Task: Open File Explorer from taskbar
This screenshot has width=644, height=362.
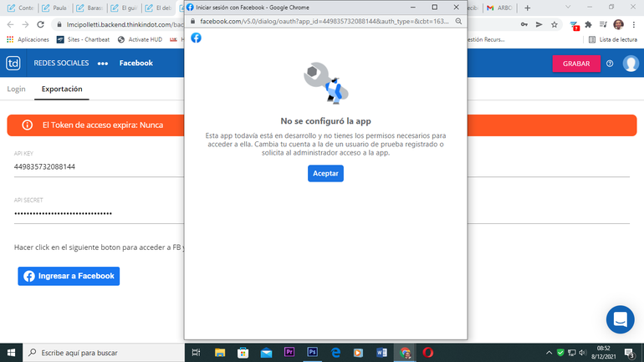Action: pyautogui.click(x=220, y=353)
